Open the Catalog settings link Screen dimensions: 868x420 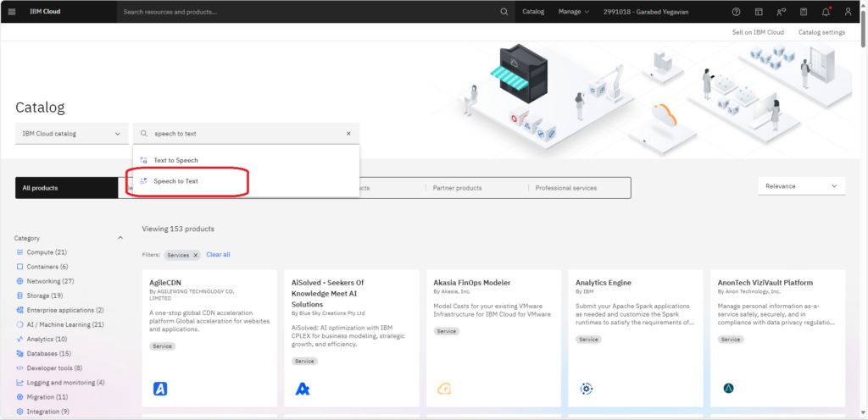click(x=821, y=32)
